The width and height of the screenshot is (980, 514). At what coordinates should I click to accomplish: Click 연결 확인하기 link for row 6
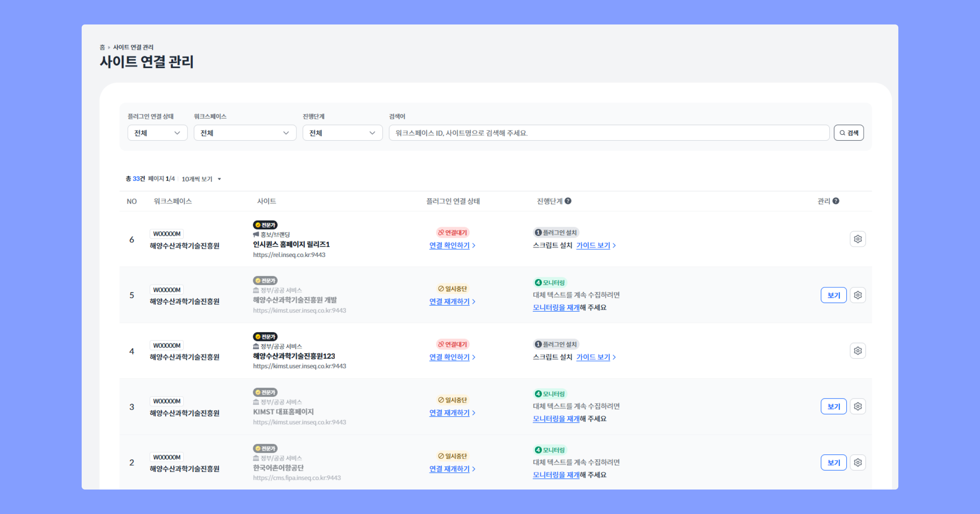[x=450, y=246]
